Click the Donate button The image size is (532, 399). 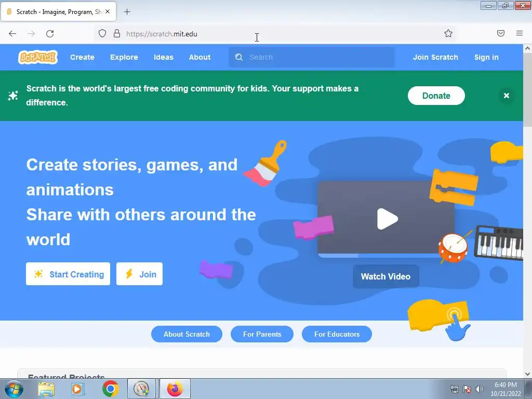click(436, 96)
